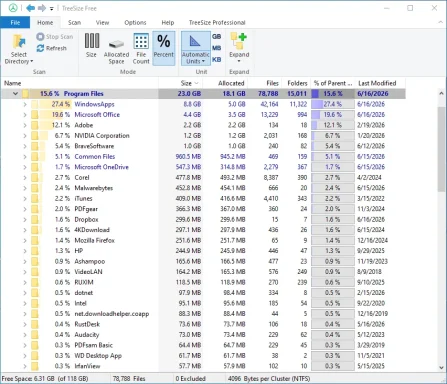Switch to File Count mode
The image size is (447, 384).
(141, 49)
